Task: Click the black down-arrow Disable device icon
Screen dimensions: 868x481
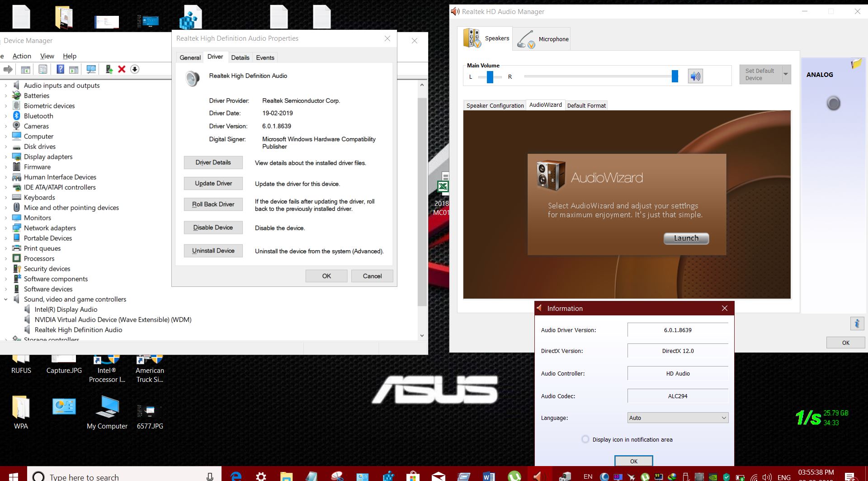Action: pyautogui.click(x=135, y=69)
